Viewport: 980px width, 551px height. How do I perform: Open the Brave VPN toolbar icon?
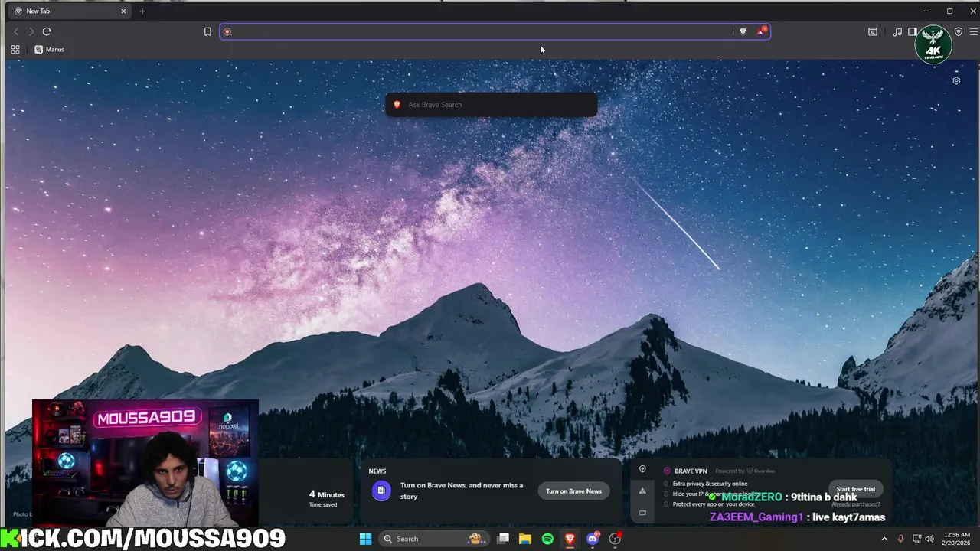tap(959, 31)
